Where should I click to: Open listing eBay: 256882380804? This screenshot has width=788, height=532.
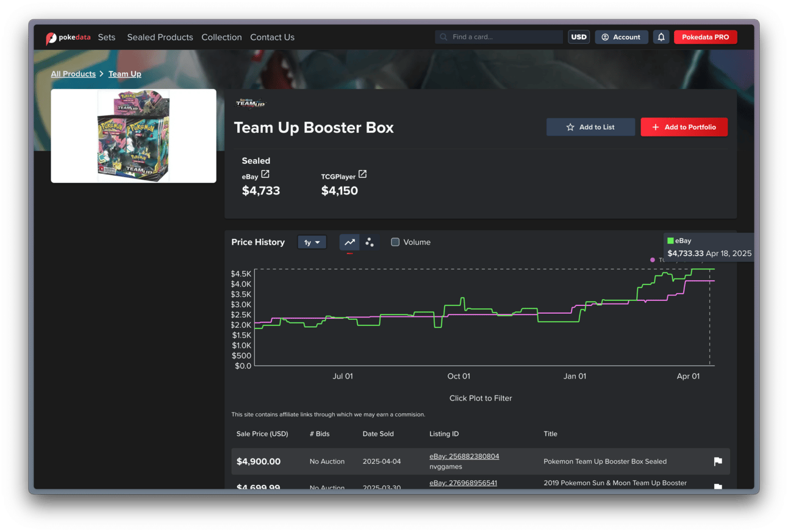click(x=464, y=456)
